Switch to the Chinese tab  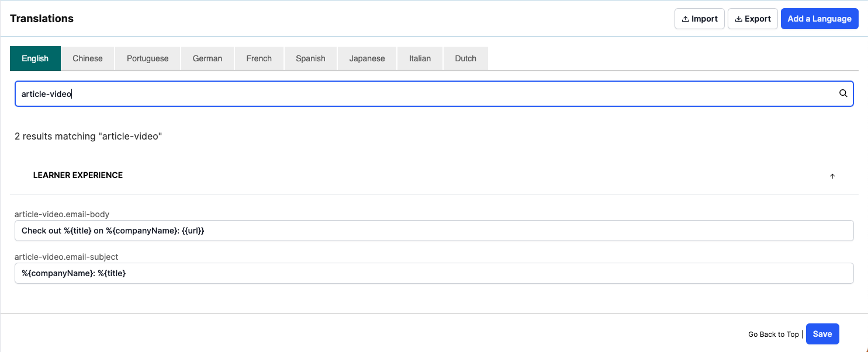coord(88,58)
